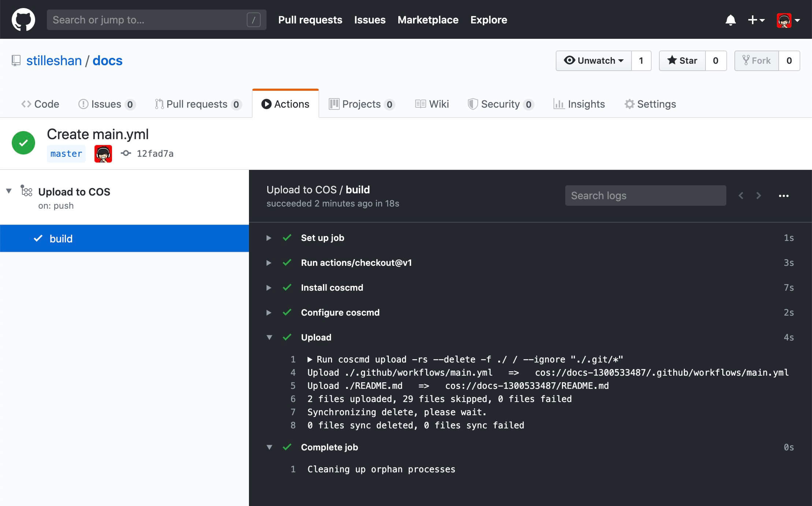View the fork count 0
The image size is (812, 506).
click(789, 60)
